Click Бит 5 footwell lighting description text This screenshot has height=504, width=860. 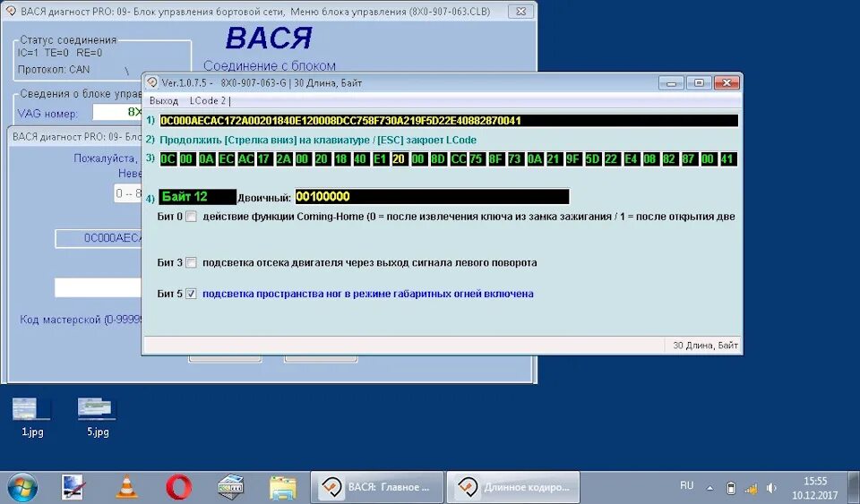pyautogui.click(x=368, y=294)
